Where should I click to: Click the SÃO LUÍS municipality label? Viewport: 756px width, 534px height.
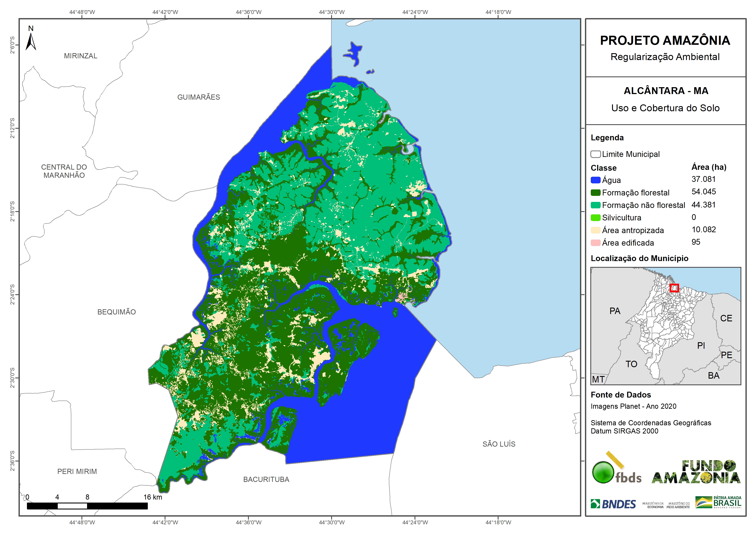499,444
